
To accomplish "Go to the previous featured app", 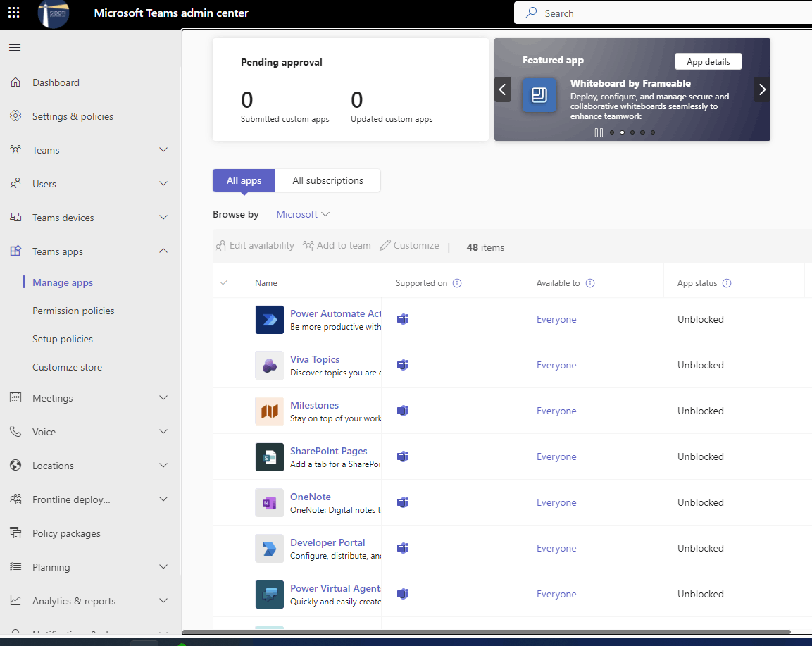I will point(502,89).
